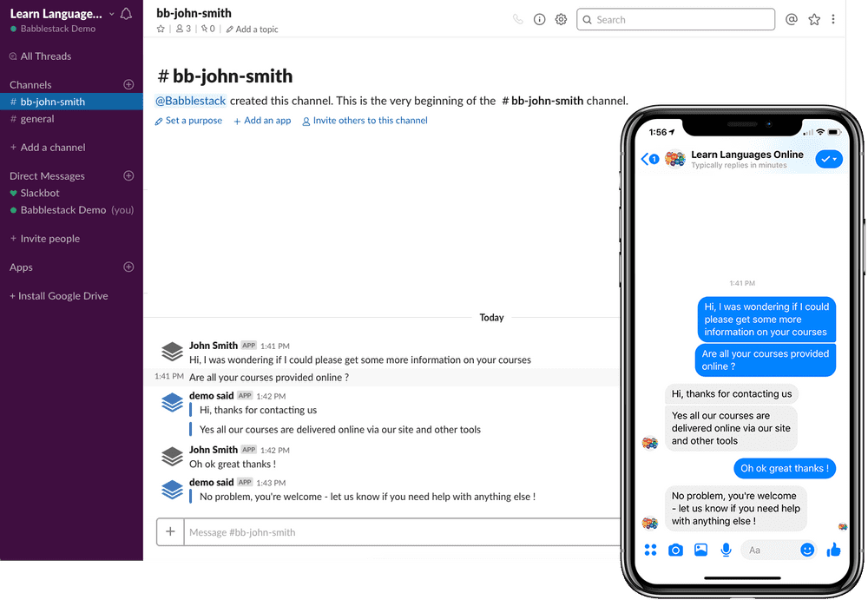Show starred items star icon
This screenshot has width=868, height=600.
click(814, 19)
